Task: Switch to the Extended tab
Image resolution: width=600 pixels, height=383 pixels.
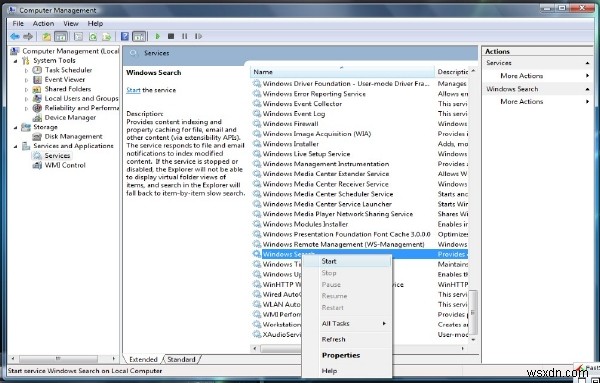Action: (x=143, y=359)
